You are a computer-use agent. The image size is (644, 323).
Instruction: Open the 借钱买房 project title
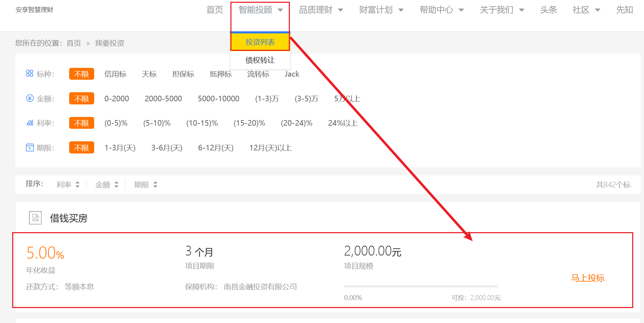coord(69,218)
